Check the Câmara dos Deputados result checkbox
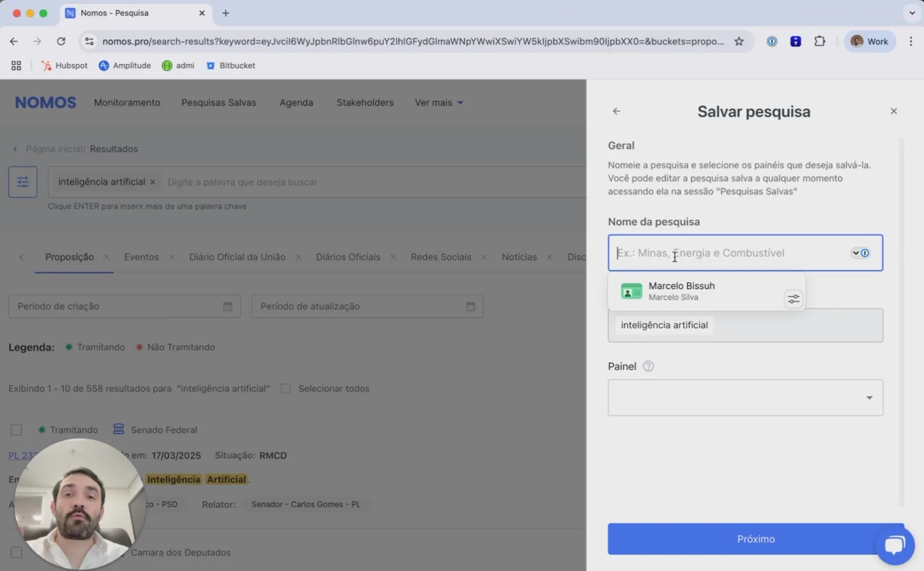The height and width of the screenshot is (571, 924). [16, 553]
